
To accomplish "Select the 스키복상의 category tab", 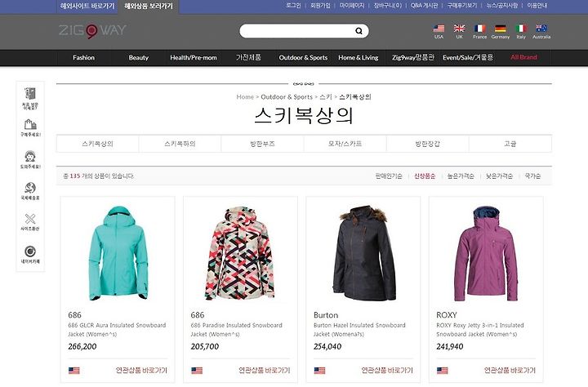I will click(x=97, y=144).
